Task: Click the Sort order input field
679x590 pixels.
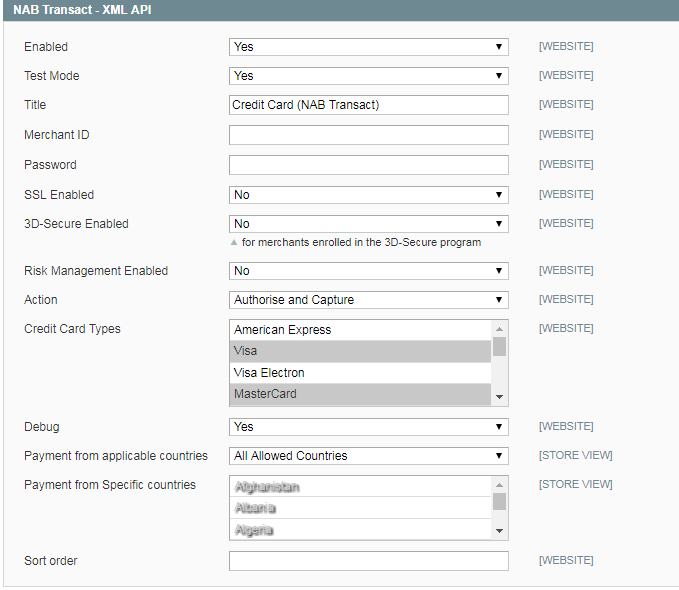Action: tap(368, 561)
